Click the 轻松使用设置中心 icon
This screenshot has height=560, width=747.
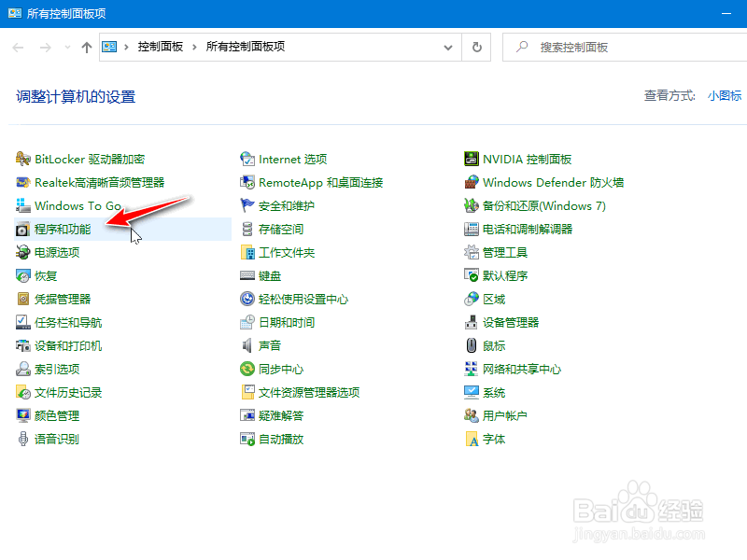pos(247,299)
